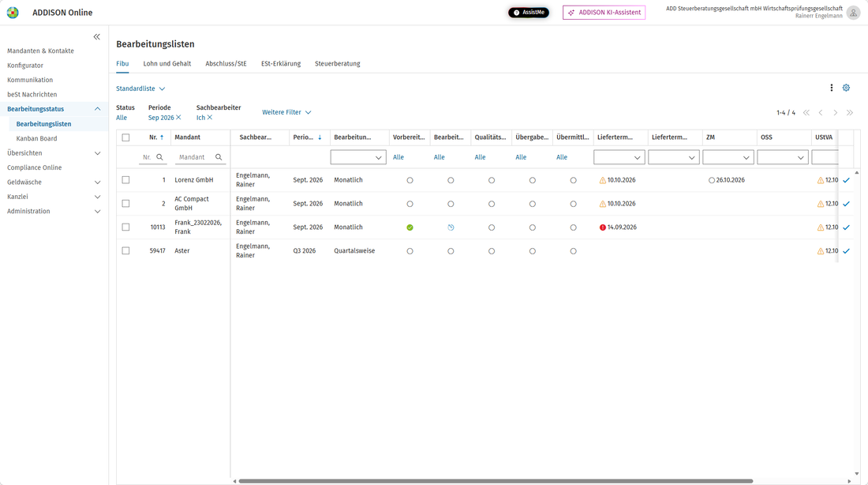
Task: Go to the previous results page
Action: [x=821, y=112]
